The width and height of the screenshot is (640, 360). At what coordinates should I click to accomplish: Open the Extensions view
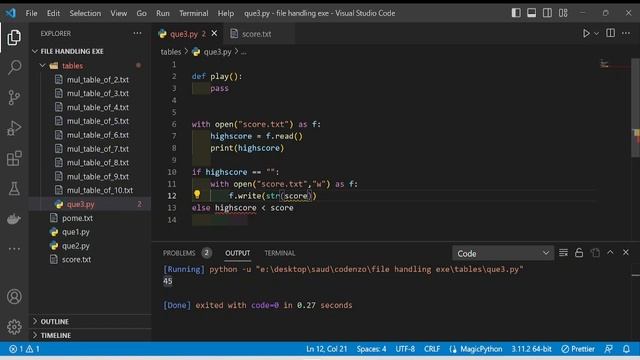click(x=14, y=158)
